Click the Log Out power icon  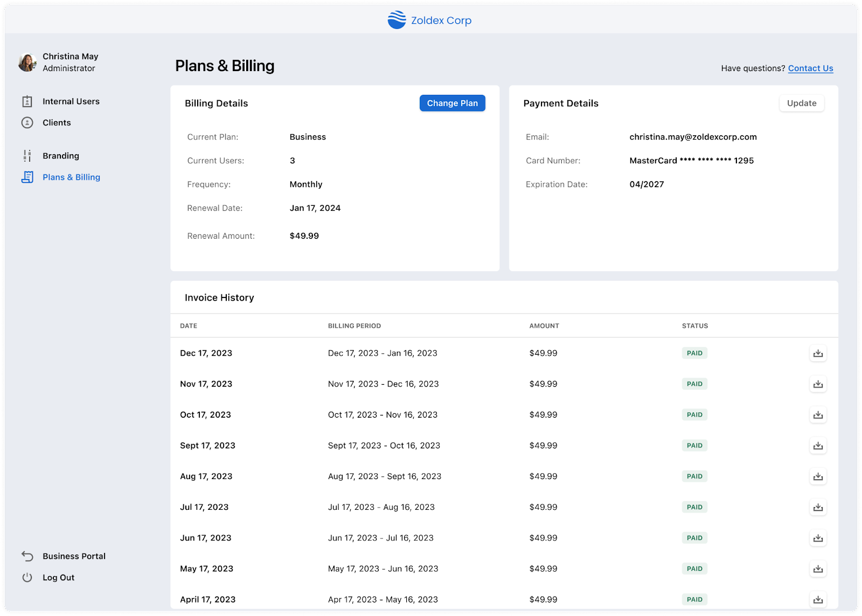click(27, 577)
